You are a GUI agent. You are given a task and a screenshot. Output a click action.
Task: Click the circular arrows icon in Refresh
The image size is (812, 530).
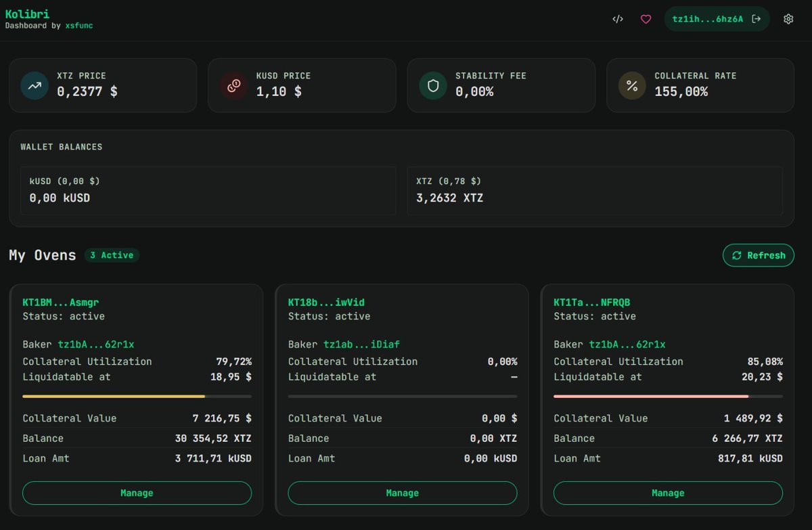click(x=737, y=255)
